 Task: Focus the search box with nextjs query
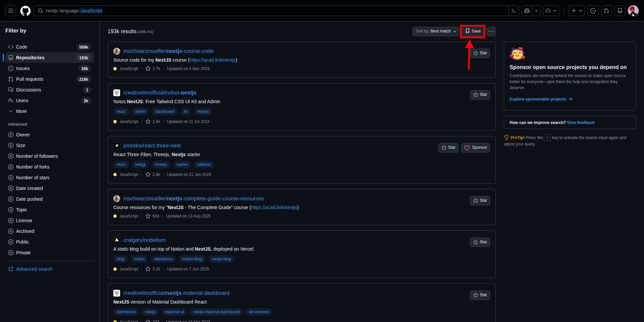[271, 11]
